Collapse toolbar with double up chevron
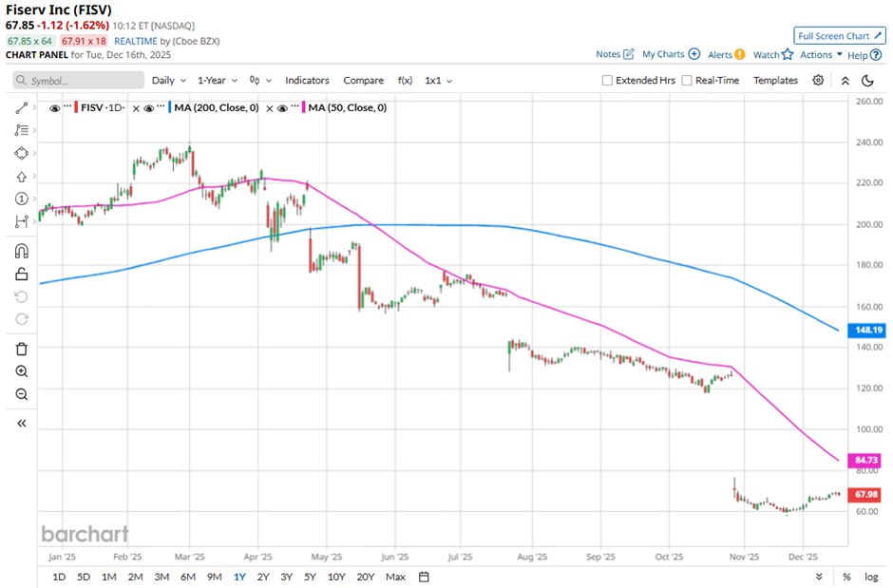 click(845, 81)
